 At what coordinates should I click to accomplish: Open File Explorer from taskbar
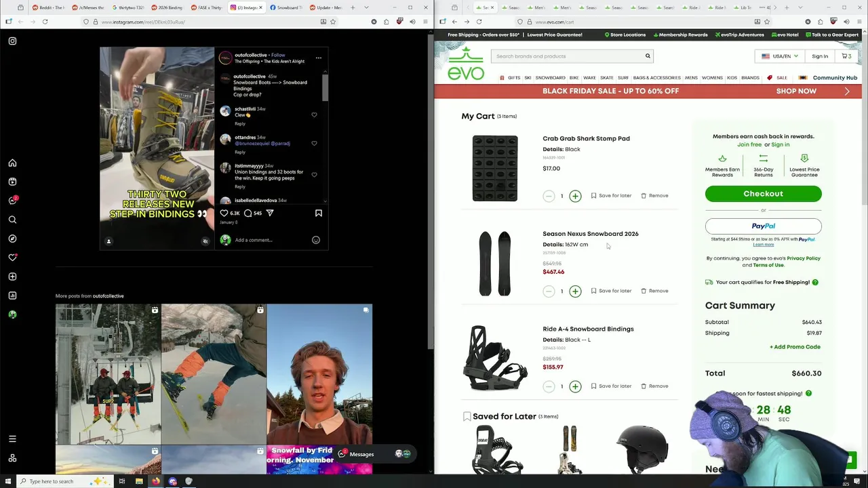[x=138, y=481]
